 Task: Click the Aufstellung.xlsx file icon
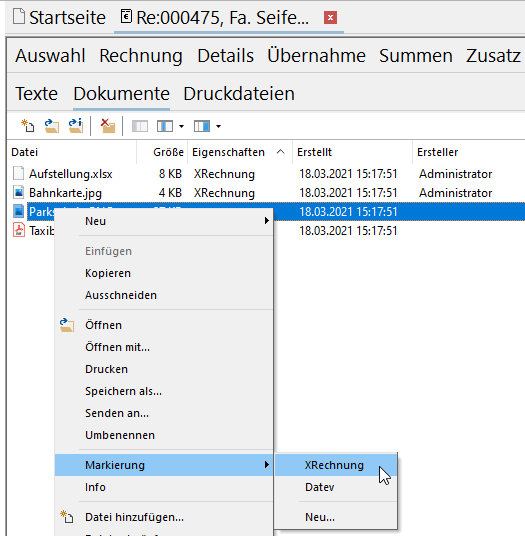tap(18, 173)
